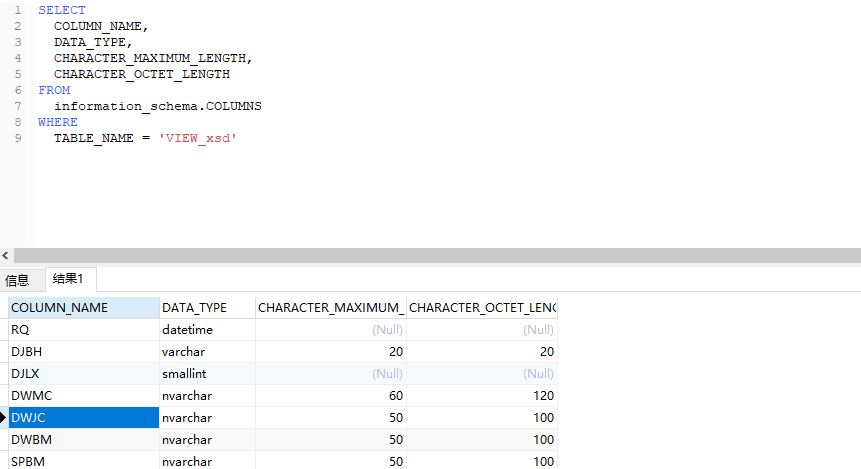Select the RQ cell in results
Viewport: 861px width, 469px height.
point(84,330)
